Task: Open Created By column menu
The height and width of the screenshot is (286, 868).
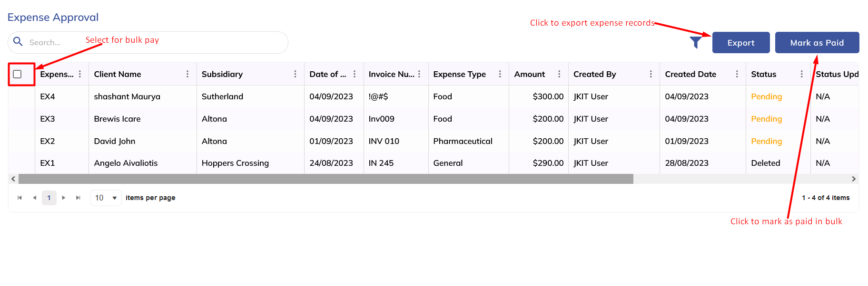Action: 651,74
